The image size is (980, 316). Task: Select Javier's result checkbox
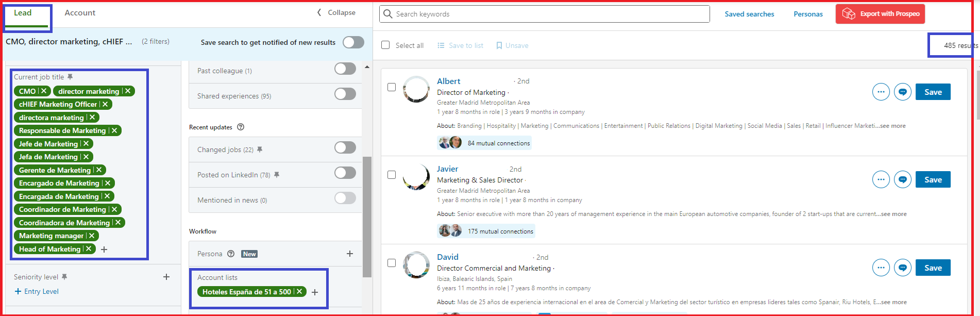pyautogui.click(x=392, y=175)
